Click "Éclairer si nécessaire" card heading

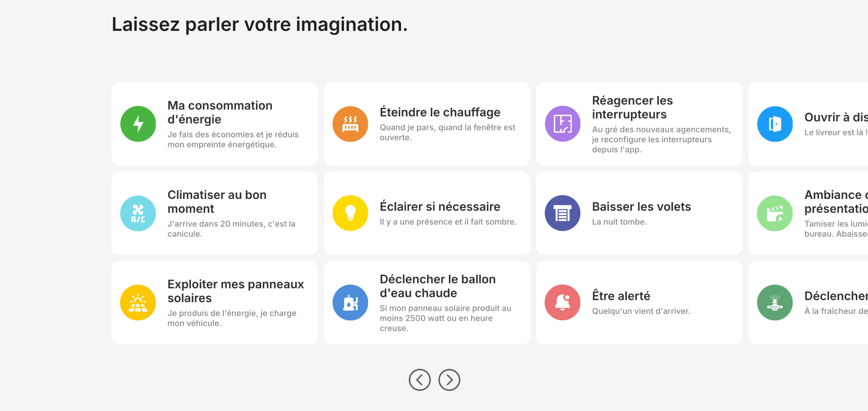pos(440,206)
